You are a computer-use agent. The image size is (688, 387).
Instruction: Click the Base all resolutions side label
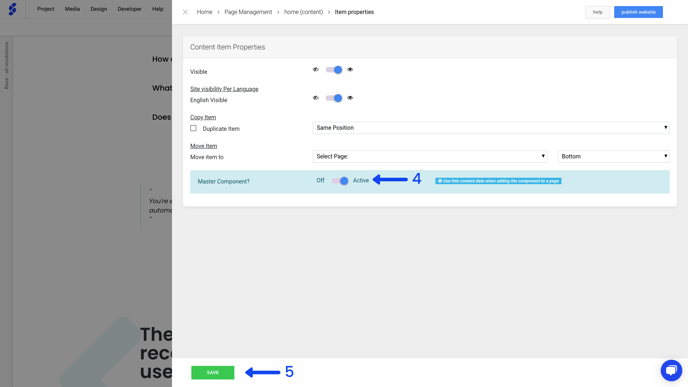click(x=6, y=65)
